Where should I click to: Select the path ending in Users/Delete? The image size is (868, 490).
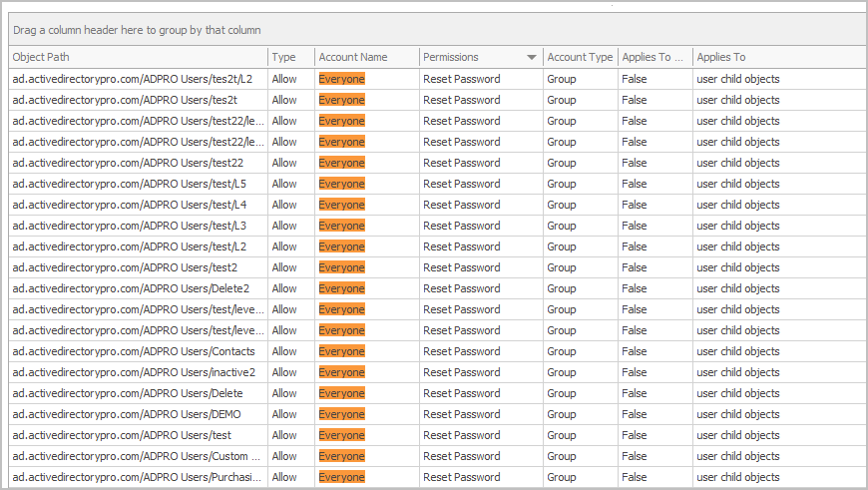pyautogui.click(x=128, y=393)
